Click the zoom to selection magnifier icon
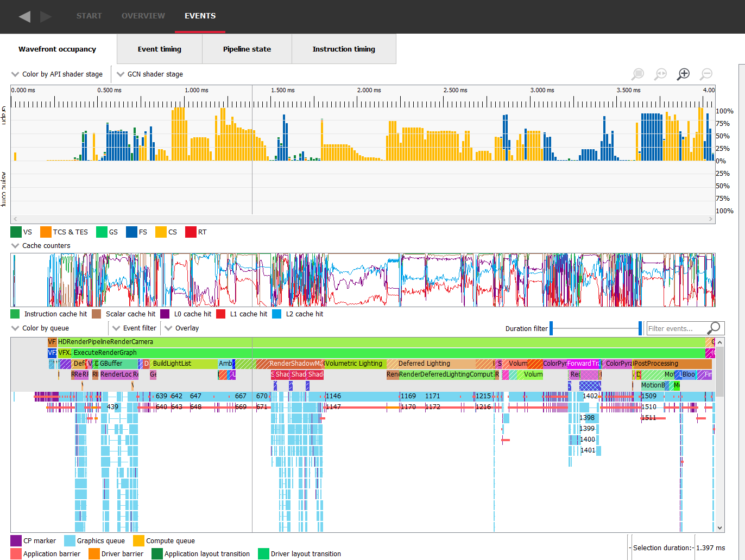The width and height of the screenshot is (745, 560). coord(637,74)
